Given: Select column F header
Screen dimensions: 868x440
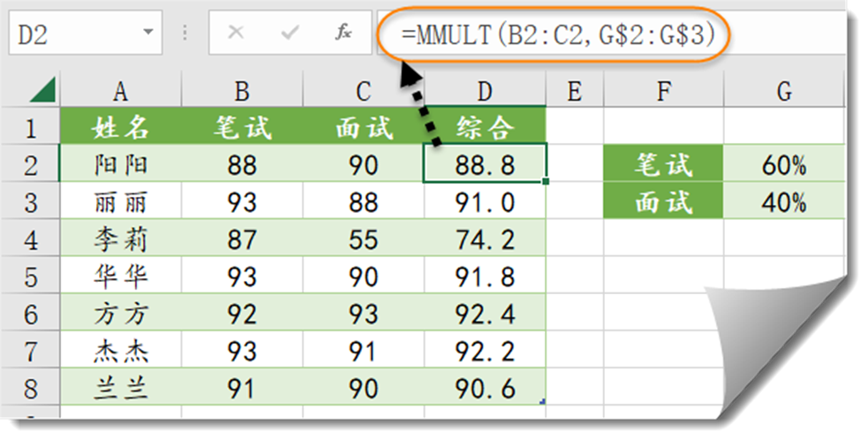Looking at the screenshot, I should 663,90.
